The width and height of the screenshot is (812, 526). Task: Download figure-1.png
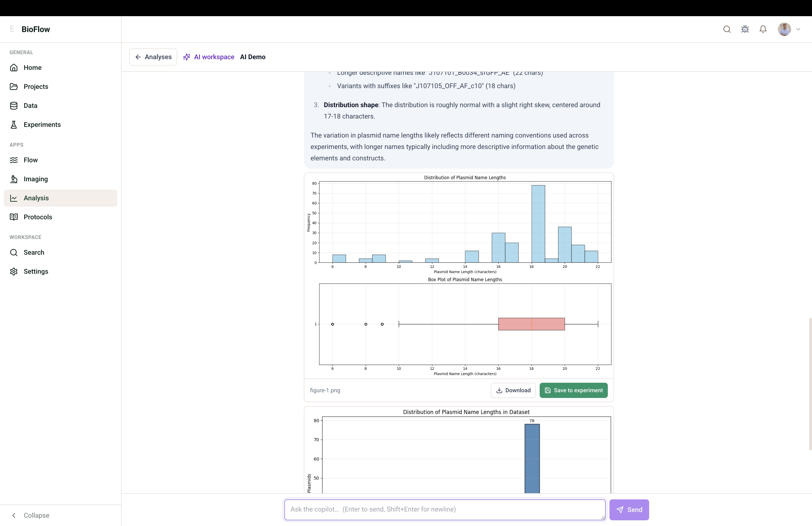513,391
